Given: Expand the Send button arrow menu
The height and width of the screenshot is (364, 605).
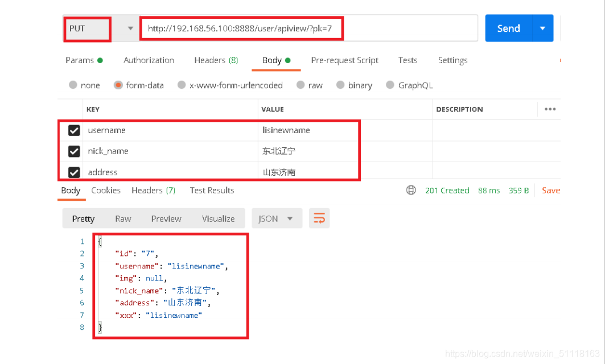Looking at the screenshot, I should pyautogui.click(x=542, y=28).
